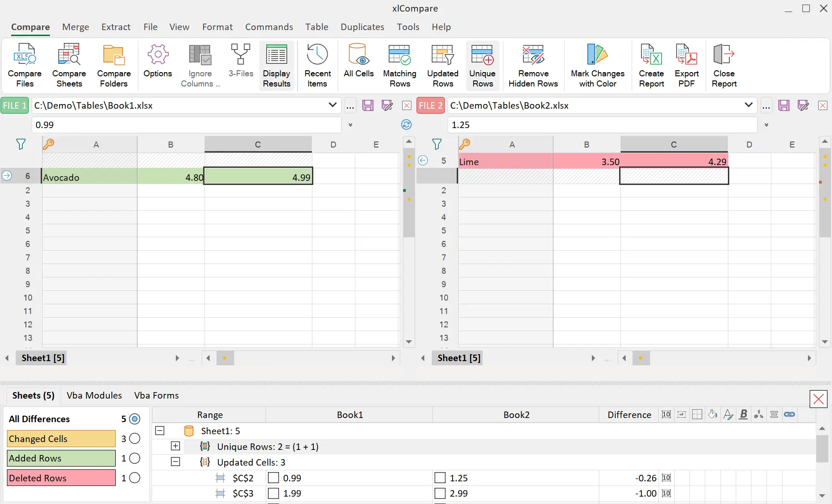Toggle values difference icon in results header
Viewport: 832px width, 504px height.
pyautogui.click(x=666, y=414)
